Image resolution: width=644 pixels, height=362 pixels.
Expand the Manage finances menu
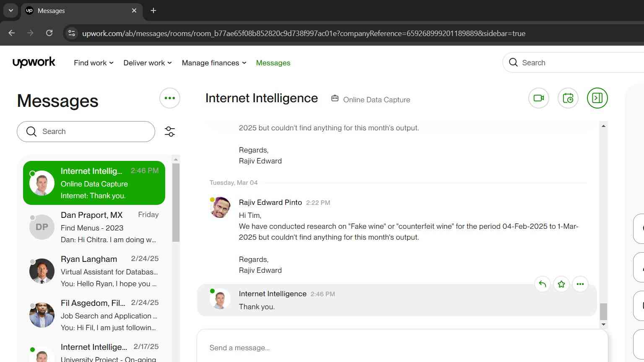pos(214,63)
